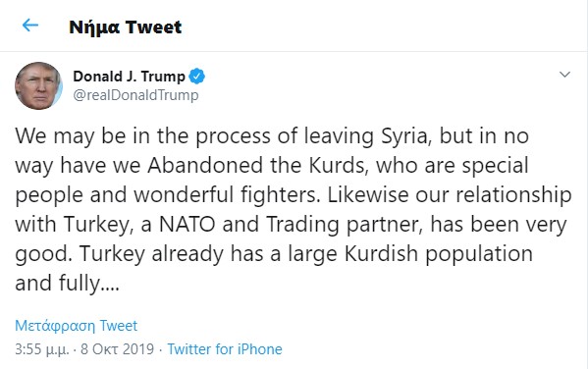Click the phrase Trading partner in tweet
The width and height of the screenshot is (588, 369).
345,225
